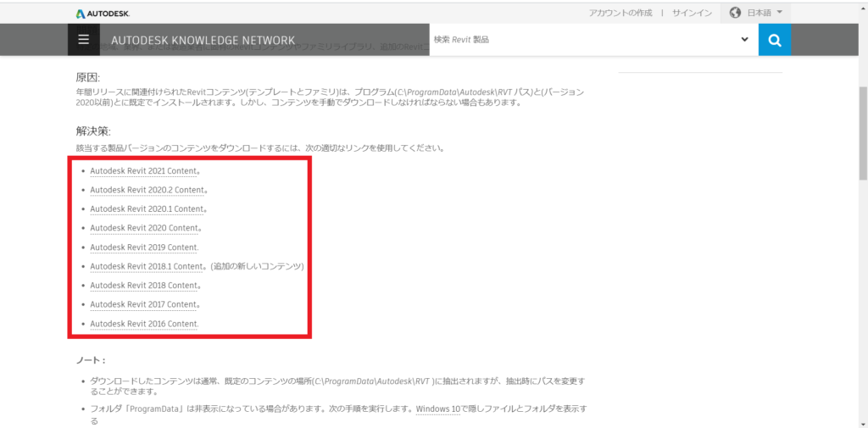
Task: Click the Autodesk logo
Action: tap(103, 13)
